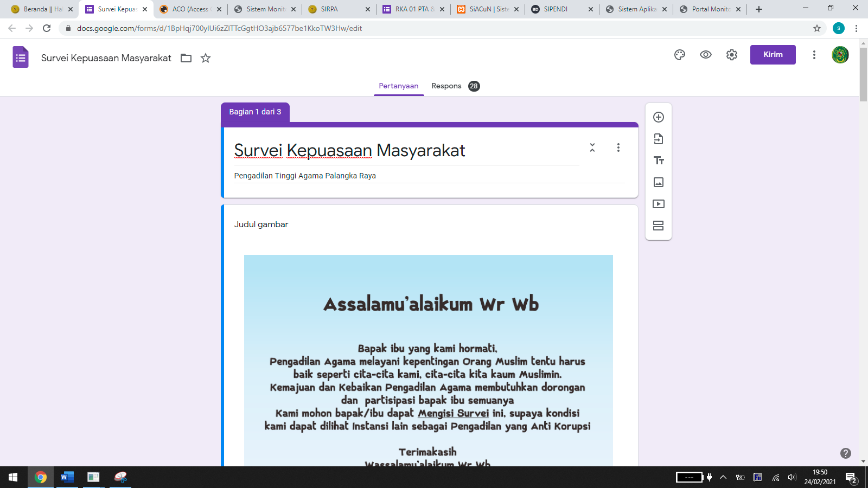The width and height of the screenshot is (868, 488).
Task: Open Microsoft Word from taskbar
Action: pyautogui.click(x=67, y=477)
